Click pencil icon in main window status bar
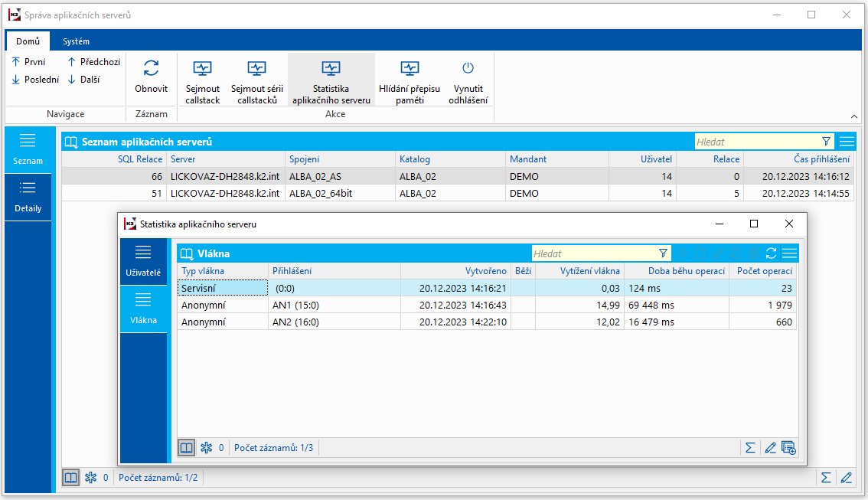The width and height of the screenshot is (868, 500). [x=847, y=477]
